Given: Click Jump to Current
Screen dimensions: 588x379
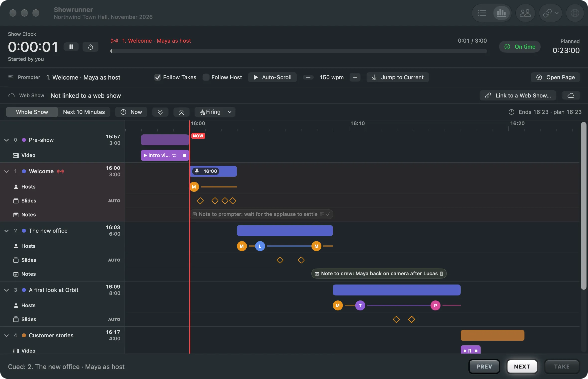Looking at the screenshot, I should point(398,77).
